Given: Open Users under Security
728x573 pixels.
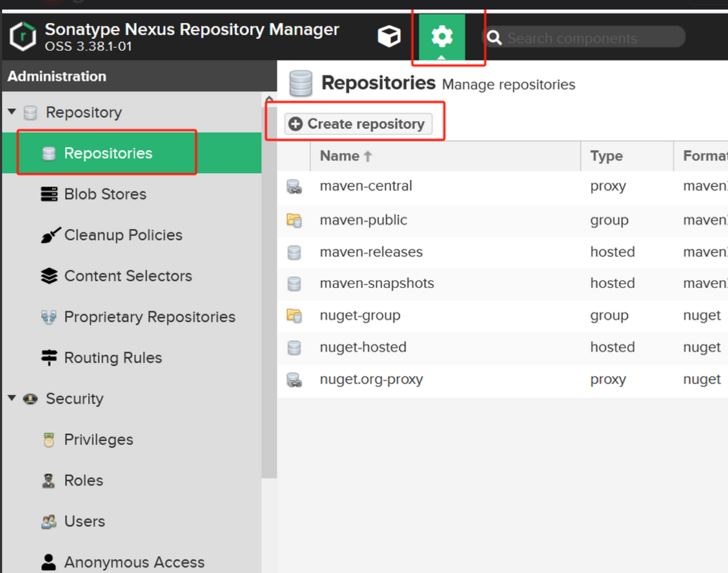Looking at the screenshot, I should 84,521.
